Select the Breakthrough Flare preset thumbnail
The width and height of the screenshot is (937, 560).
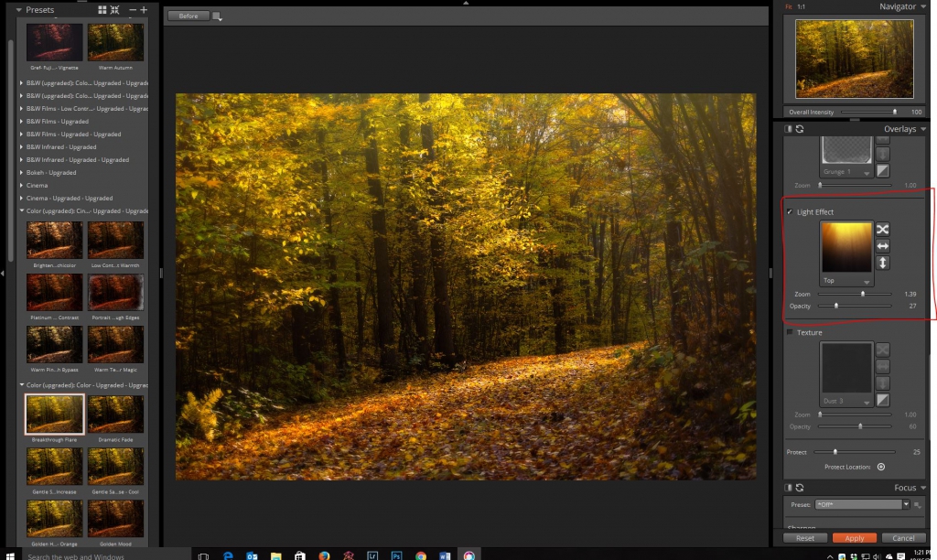54,415
